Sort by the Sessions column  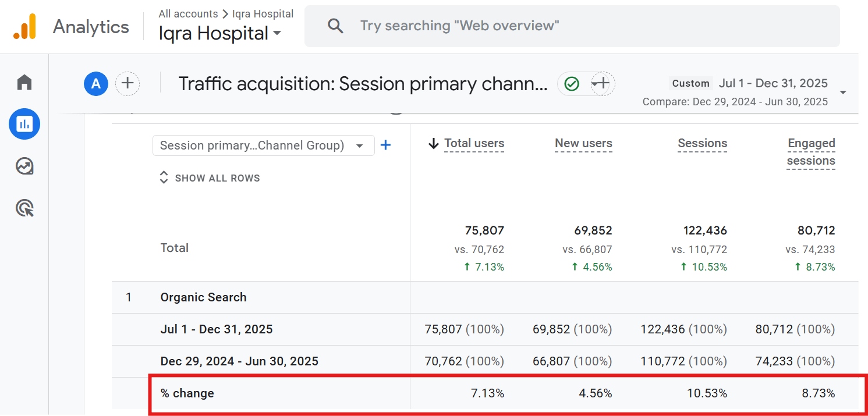[702, 144]
